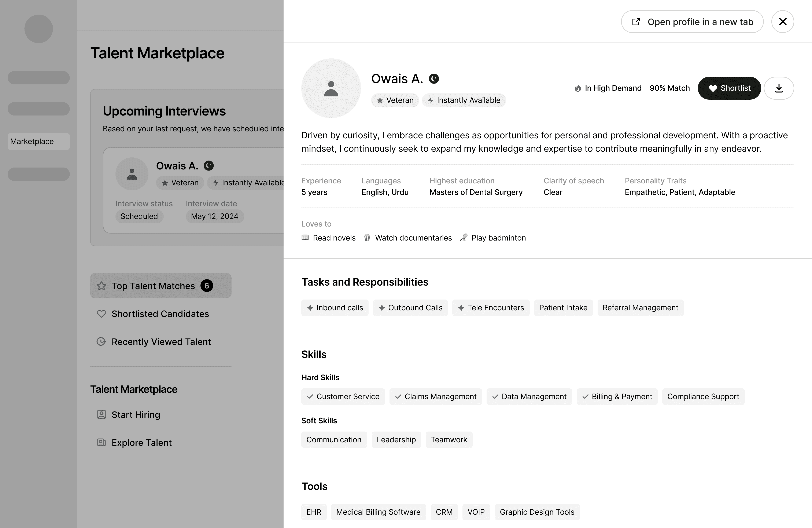
Task: Select Marketplace in left sidebar
Action: point(38,141)
